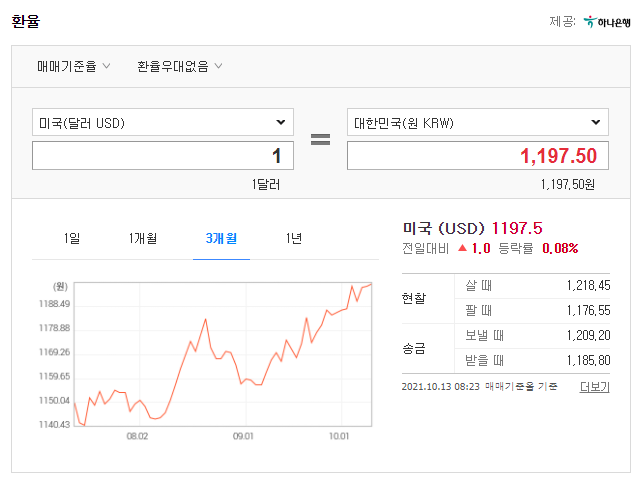Click the equals sign between currencies

point(320,139)
